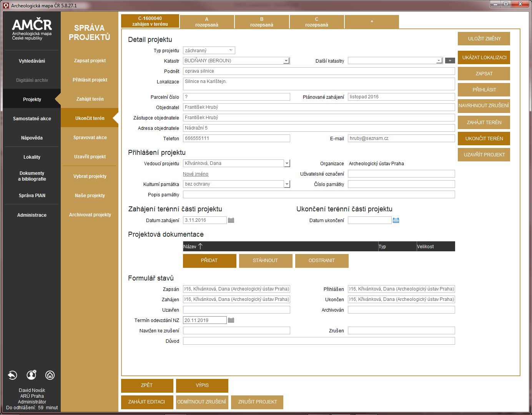Click the ZAPSAT button
This screenshot has height=415, width=532.
[x=484, y=73]
